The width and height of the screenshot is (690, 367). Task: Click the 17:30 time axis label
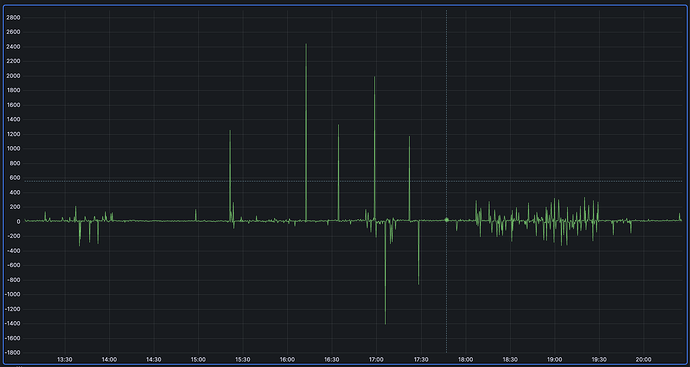coord(421,360)
